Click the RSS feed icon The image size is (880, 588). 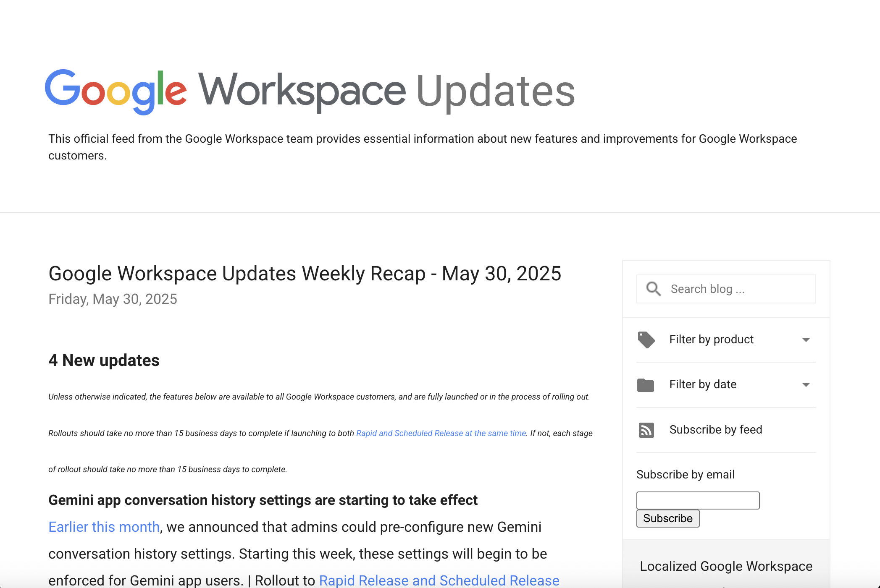[x=646, y=430]
